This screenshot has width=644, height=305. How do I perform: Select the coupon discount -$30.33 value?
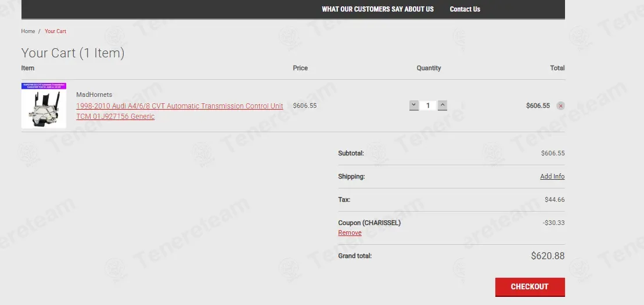pos(553,223)
